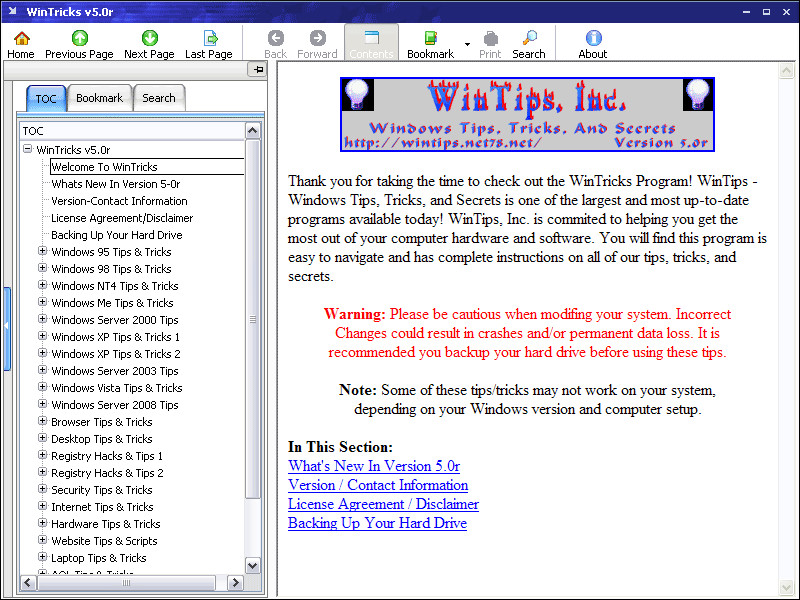Select Version-Contact Information tree item

point(119,201)
